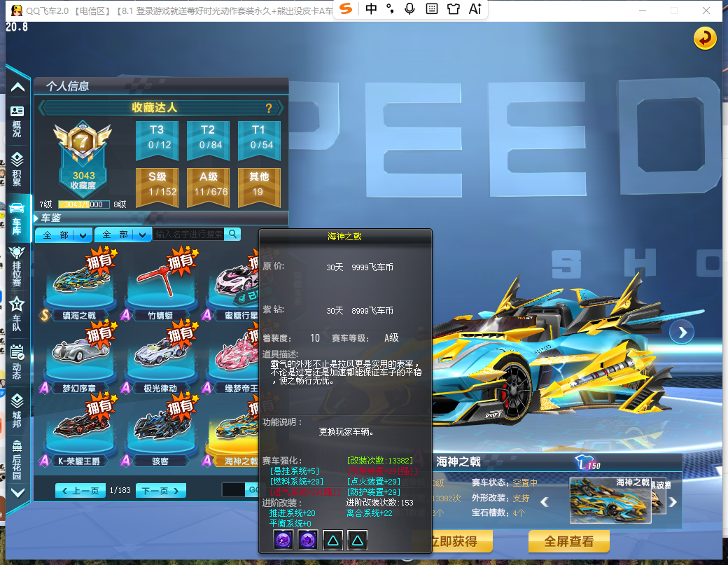Click the page number jump field

233,490
